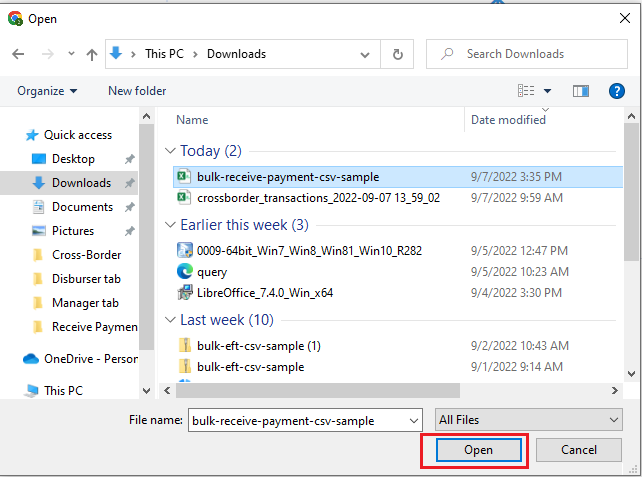Select the Microsoft Edge query file

pos(212,271)
